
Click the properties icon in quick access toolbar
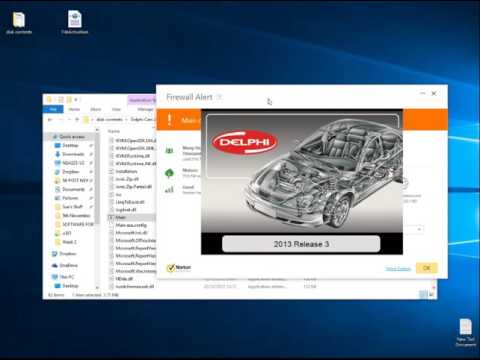pyautogui.click(x=61, y=99)
